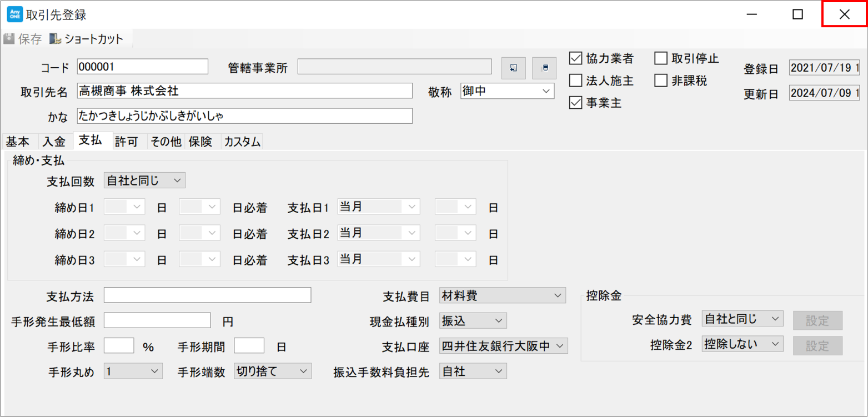Switch to the 基本 tab
Image resolution: width=868 pixels, height=417 pixels.
coord(18,142)
